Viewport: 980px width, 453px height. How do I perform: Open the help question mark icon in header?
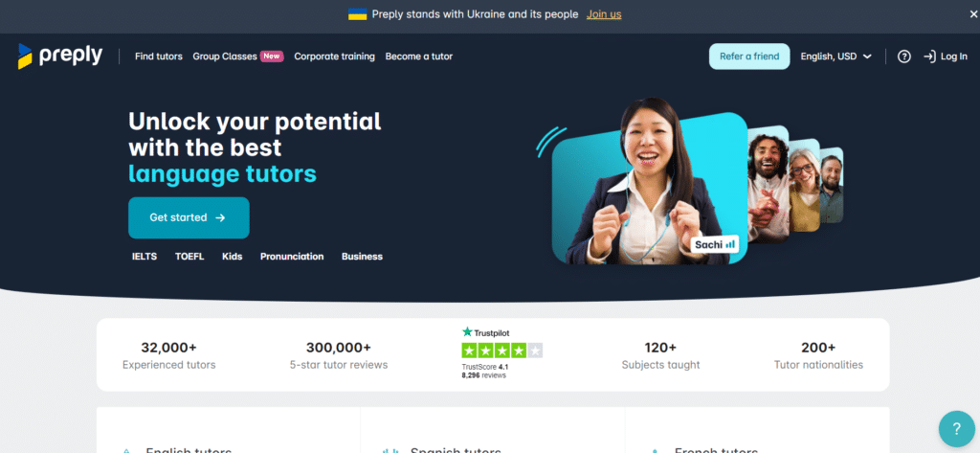903,57
